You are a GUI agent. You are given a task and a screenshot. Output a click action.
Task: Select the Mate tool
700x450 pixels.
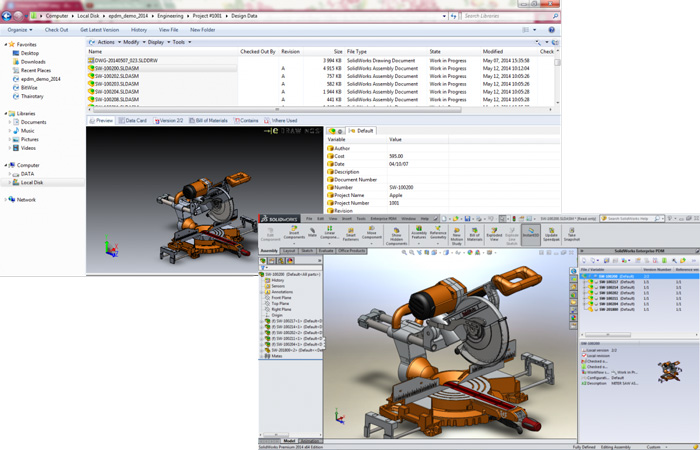tap(312, 232)
